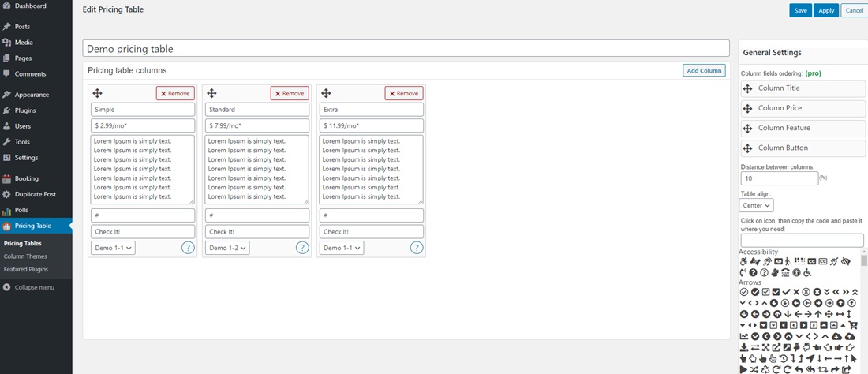
Task: Click the Check It! field in Simple column
Action: coord(143,232)
